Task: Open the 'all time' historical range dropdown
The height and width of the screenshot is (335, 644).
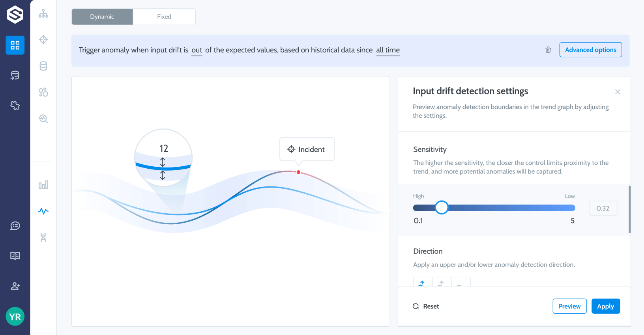Action: point(388,50)
